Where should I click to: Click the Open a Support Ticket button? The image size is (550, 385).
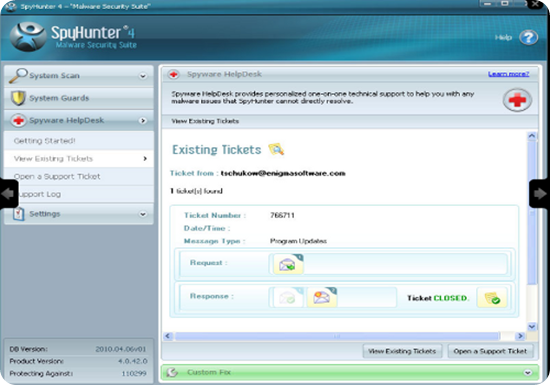point(490,351)
